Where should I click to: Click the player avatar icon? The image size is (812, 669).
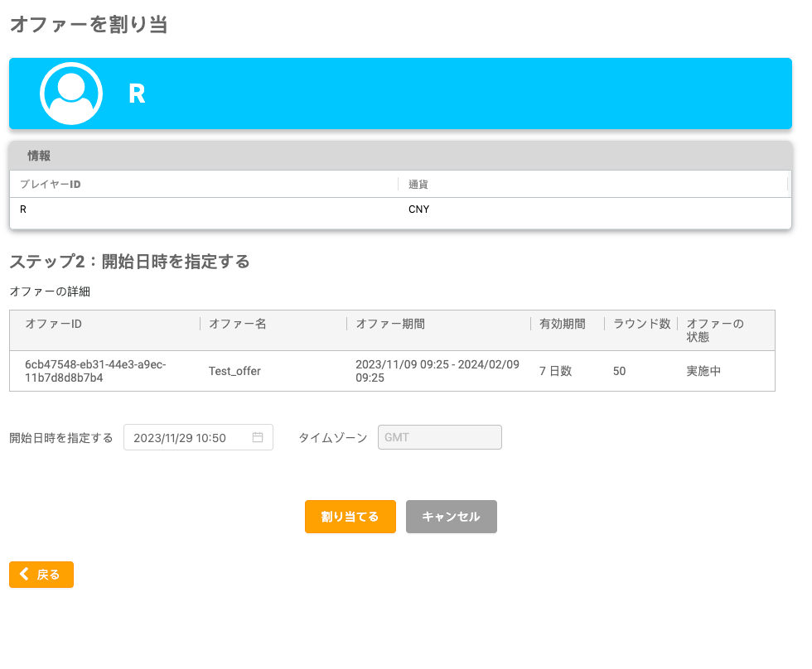[x=71, y=94]
